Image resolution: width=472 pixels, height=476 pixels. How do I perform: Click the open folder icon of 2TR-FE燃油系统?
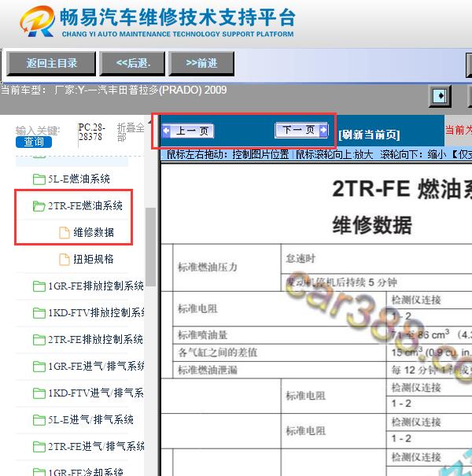(39, 206)
